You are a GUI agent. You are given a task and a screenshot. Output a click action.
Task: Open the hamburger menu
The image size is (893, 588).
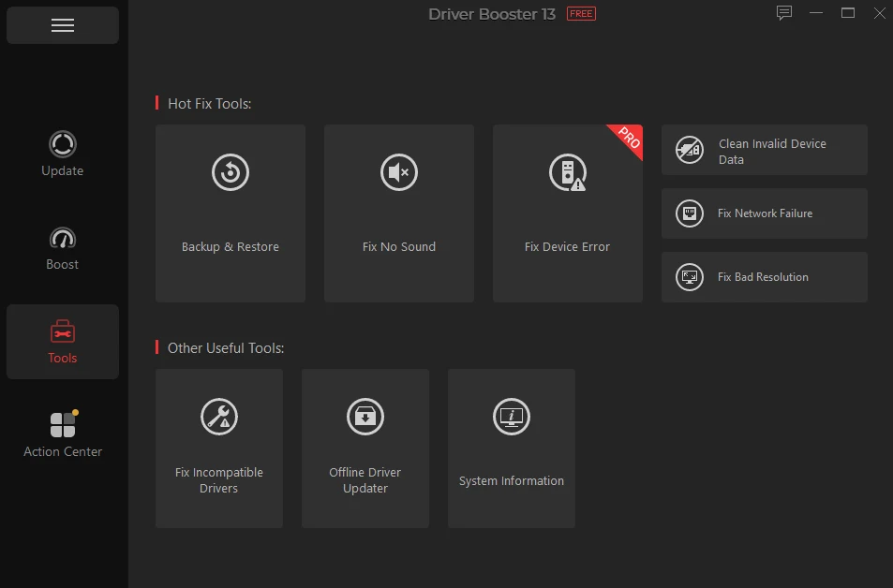tap(62, 25)
